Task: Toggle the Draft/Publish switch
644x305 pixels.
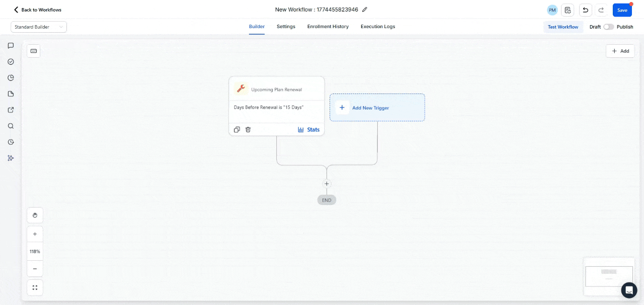Action: tap(609, 27)
